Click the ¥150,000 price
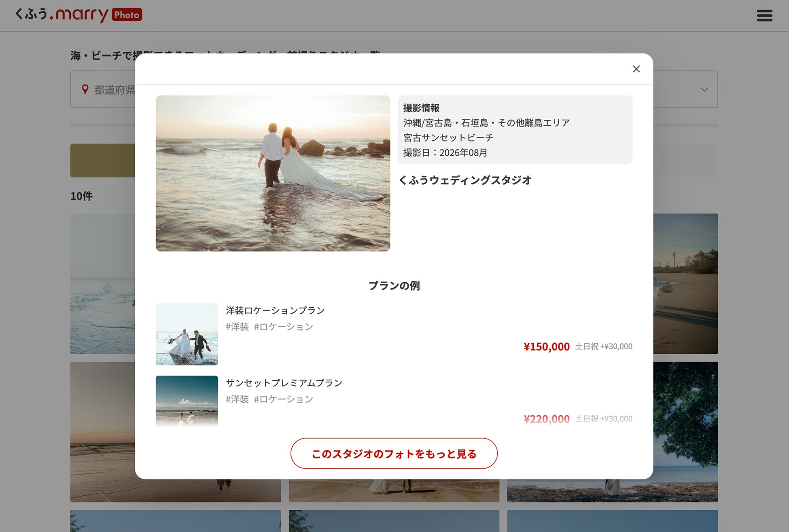Image resolution: width=789 pixels, height=532 pixels. click(547, 346)
